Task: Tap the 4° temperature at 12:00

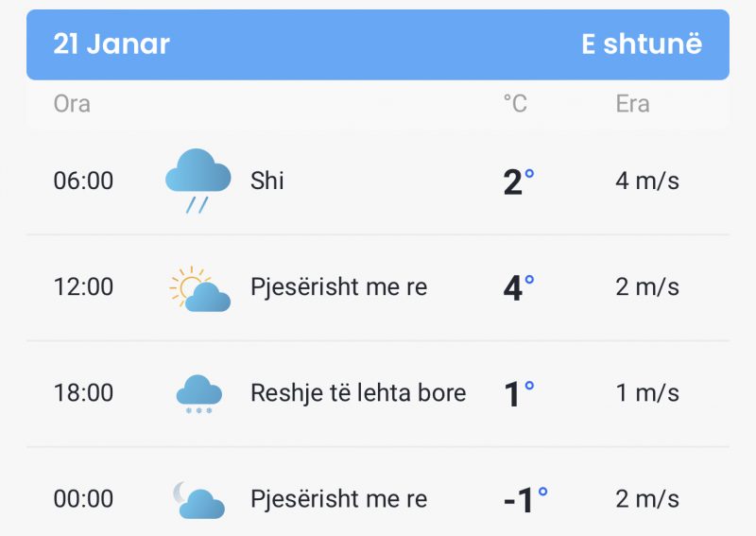Action: pos(518,287)
